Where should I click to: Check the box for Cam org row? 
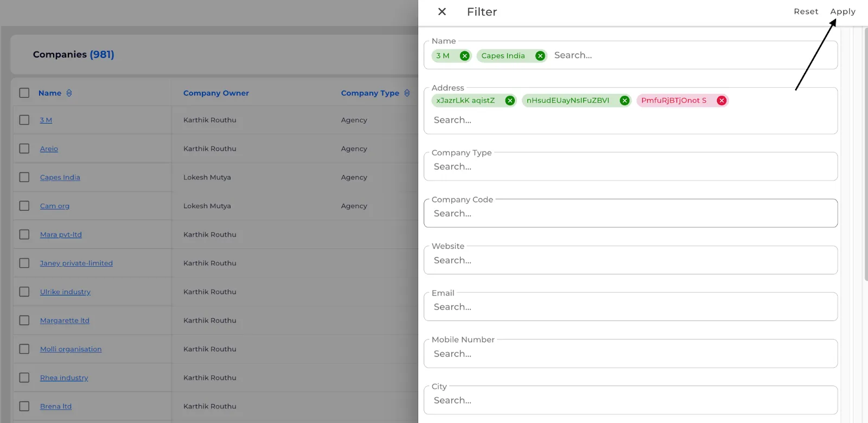point(24,206)
